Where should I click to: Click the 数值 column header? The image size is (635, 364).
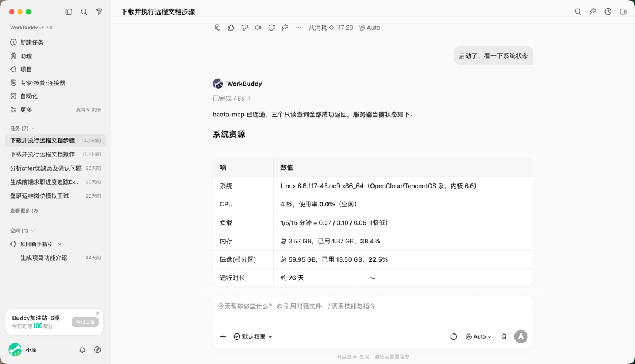tap(287, 167)
